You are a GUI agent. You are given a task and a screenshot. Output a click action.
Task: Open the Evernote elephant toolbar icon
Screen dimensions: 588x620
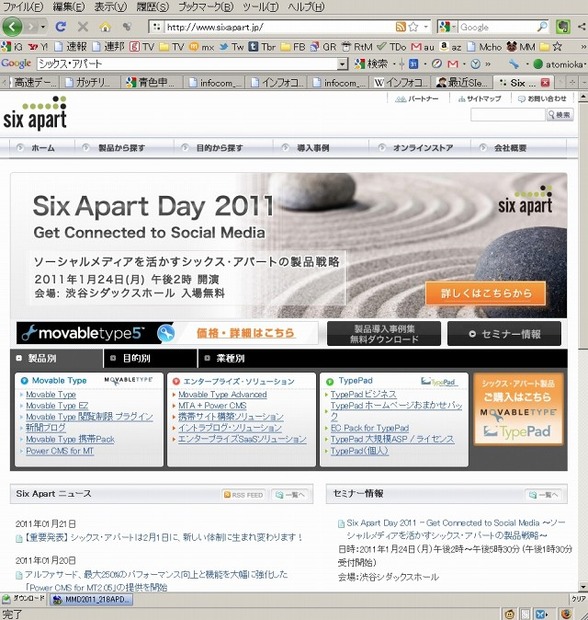coord(563,26)
